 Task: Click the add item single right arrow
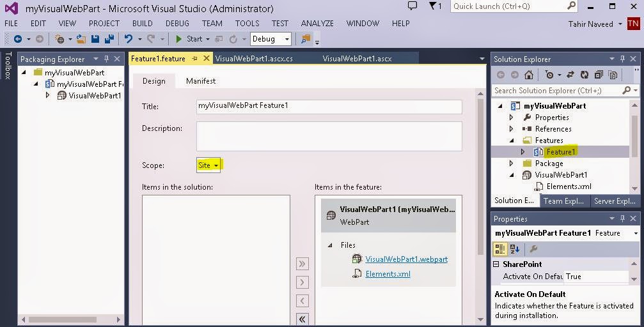pos(302,282)
